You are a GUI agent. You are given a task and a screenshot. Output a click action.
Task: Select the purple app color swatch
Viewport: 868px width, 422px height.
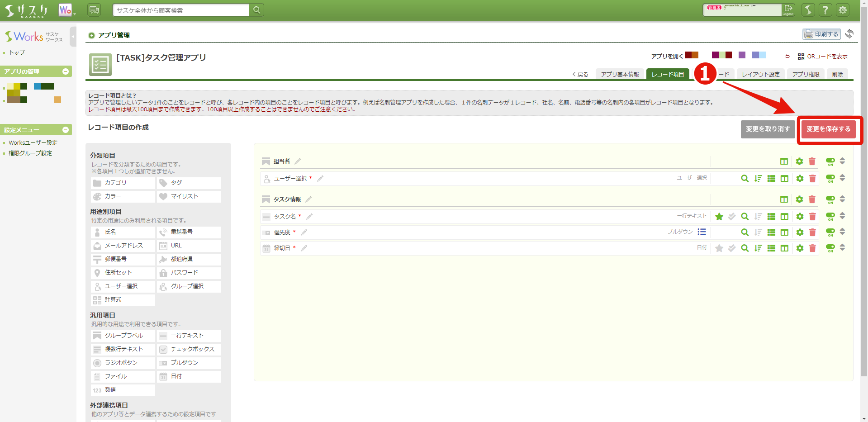tap(742, 55)
